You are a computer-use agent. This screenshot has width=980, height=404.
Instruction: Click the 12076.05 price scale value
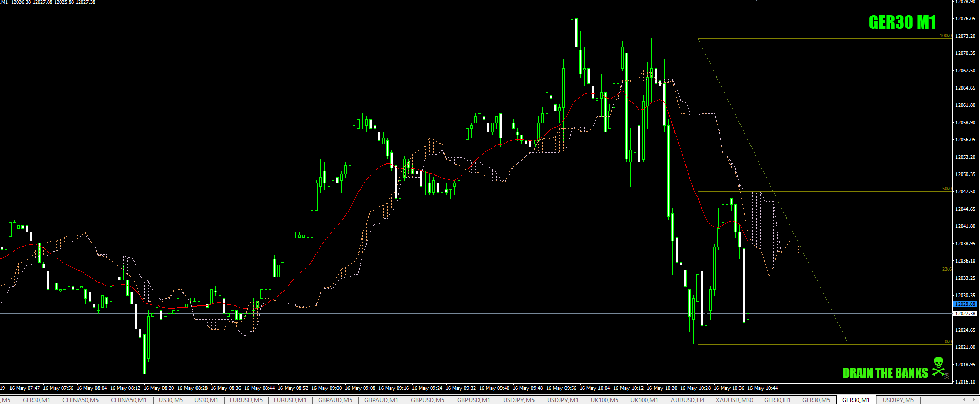[x=965, y=18]
